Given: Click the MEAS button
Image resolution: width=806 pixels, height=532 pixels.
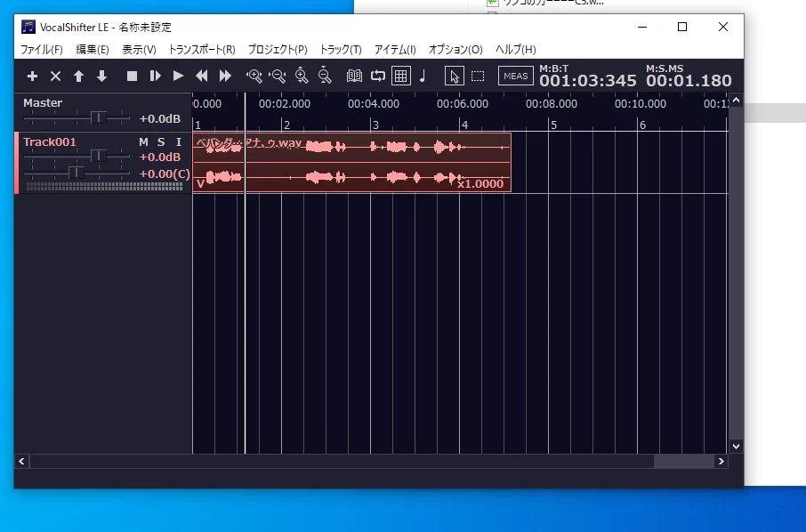Looking at the screenshot, I should pos(516,77).
